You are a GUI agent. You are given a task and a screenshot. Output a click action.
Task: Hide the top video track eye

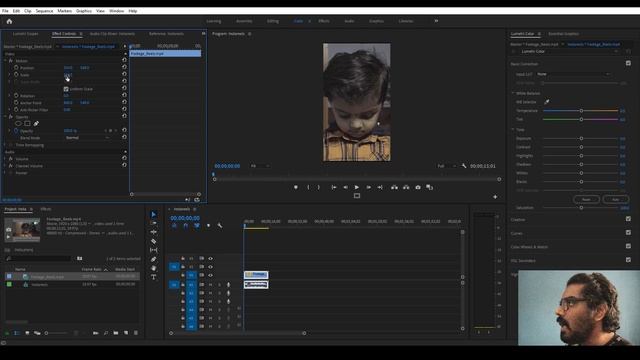(211, 258)
